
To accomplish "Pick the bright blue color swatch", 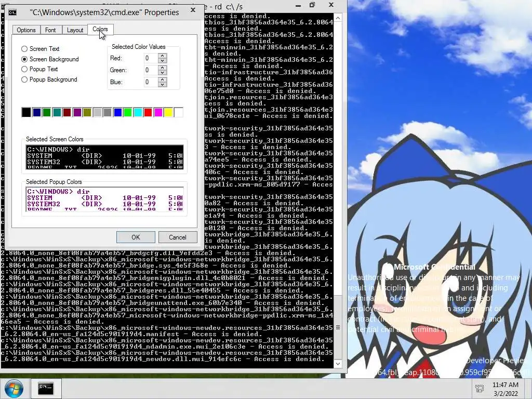I will click(x=118, y=112).
